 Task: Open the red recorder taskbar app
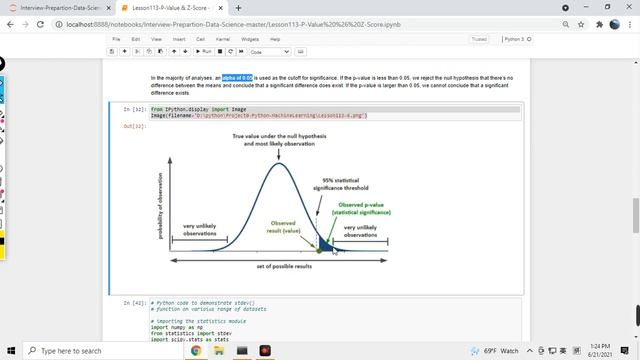point(265,351)
